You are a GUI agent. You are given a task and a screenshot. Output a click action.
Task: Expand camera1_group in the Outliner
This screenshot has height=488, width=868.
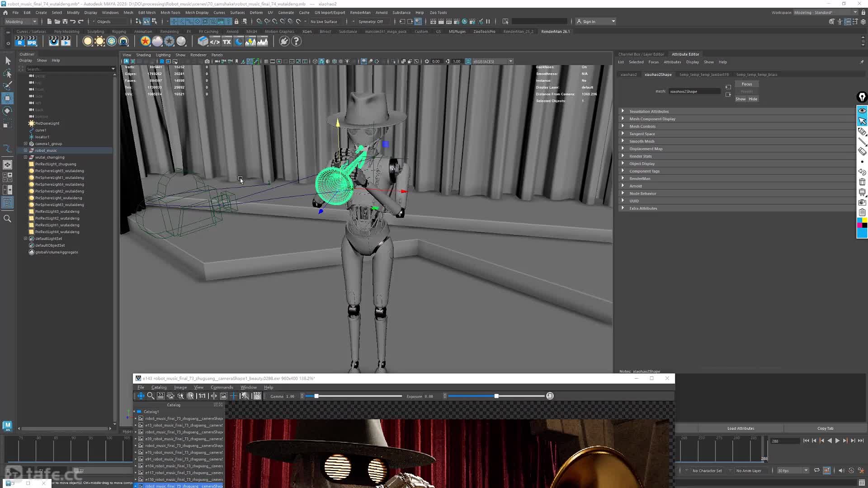click(26, 144)
